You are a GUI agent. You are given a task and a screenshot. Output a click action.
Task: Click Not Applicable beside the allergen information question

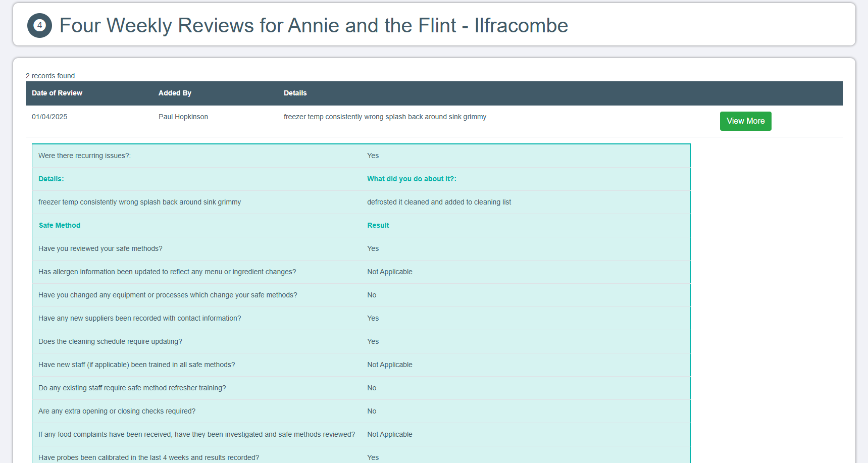point(389,272)
